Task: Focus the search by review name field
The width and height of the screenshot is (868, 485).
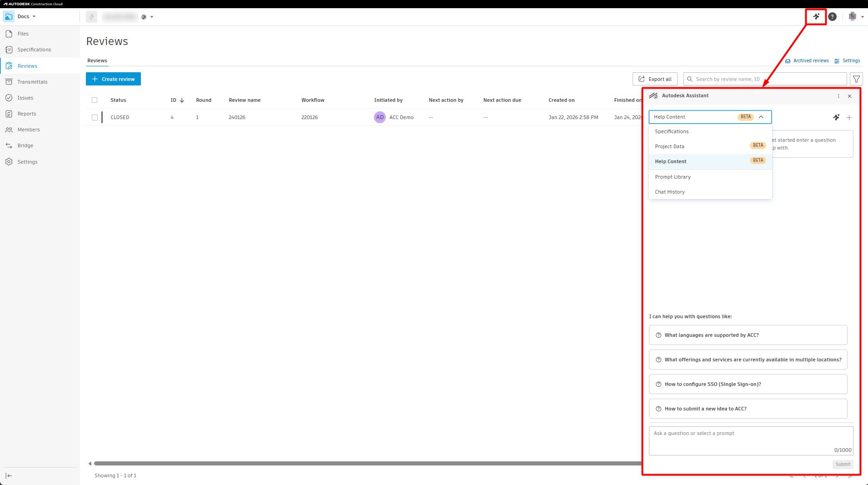Action: pos(765,79)
